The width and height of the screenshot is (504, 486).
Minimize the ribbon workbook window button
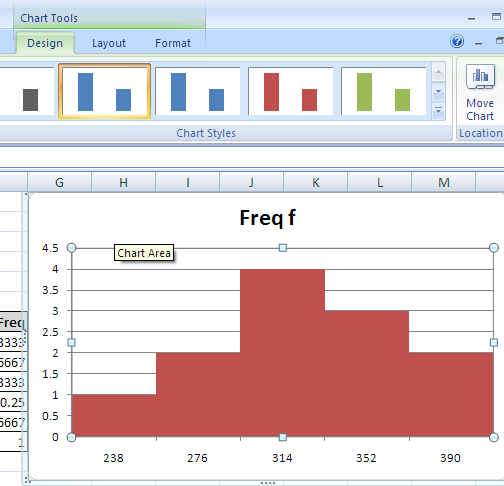(x=478, y=44)
